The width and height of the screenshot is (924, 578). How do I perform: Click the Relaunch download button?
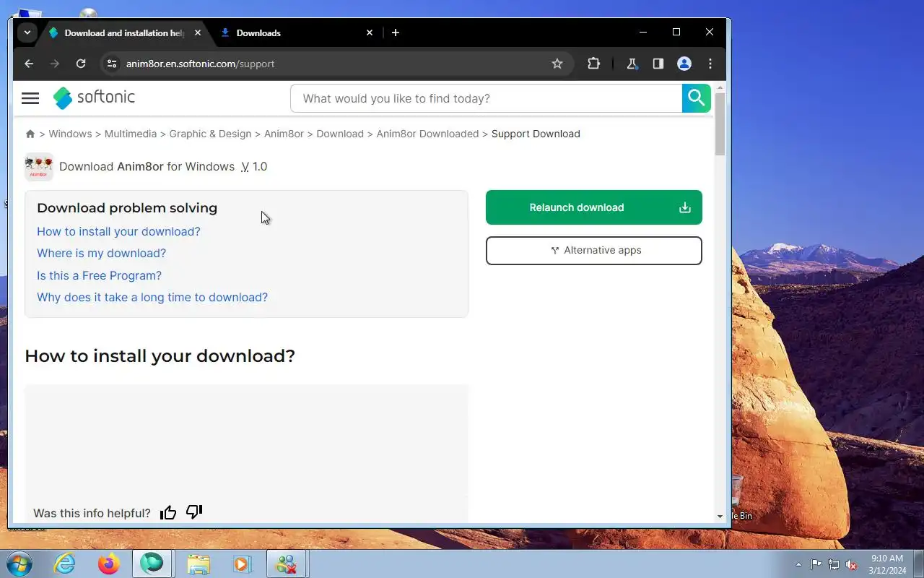tap(594, 207)
